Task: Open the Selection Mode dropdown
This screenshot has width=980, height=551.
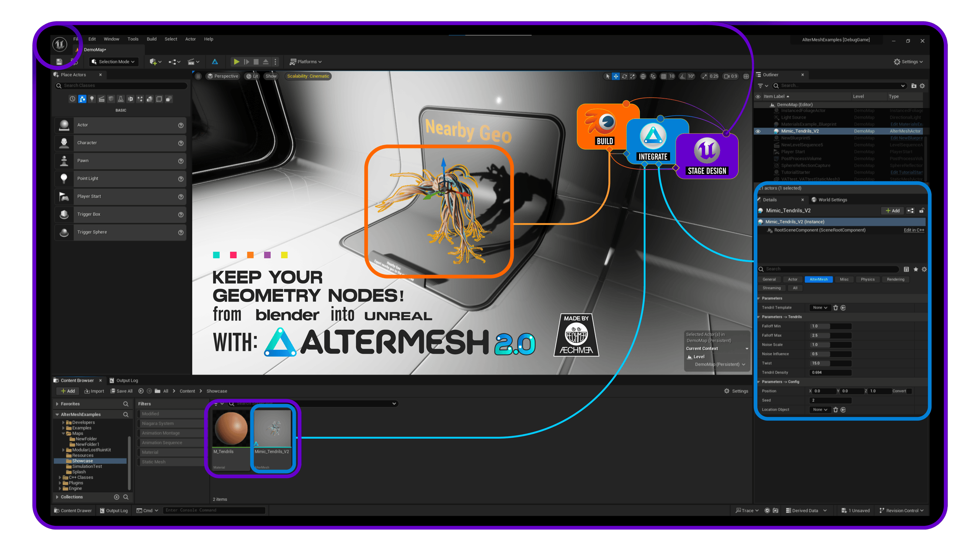Action: [x=113, y=62]
